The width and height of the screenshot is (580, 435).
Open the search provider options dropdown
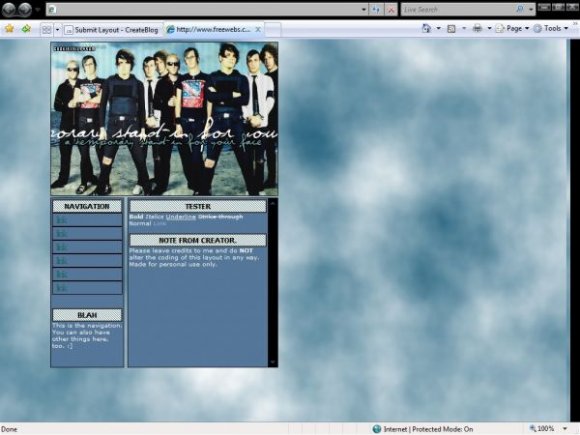531,10
